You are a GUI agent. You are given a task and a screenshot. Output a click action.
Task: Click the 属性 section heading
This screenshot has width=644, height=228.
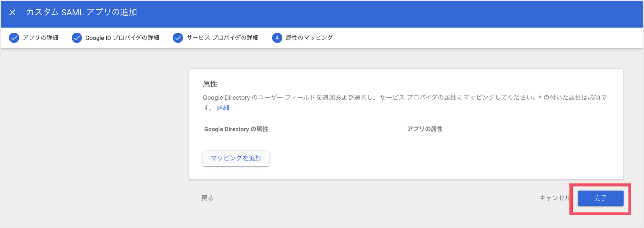click(x=210, y=84)
